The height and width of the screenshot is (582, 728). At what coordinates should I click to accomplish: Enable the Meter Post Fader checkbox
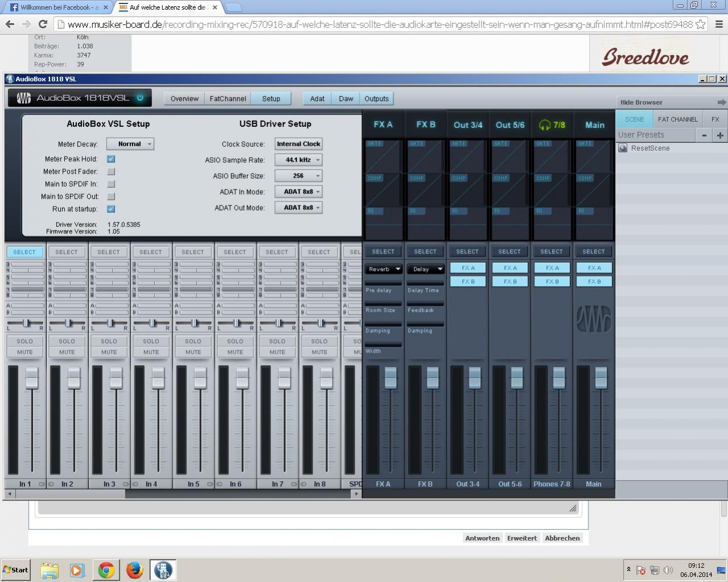[111, 172]
